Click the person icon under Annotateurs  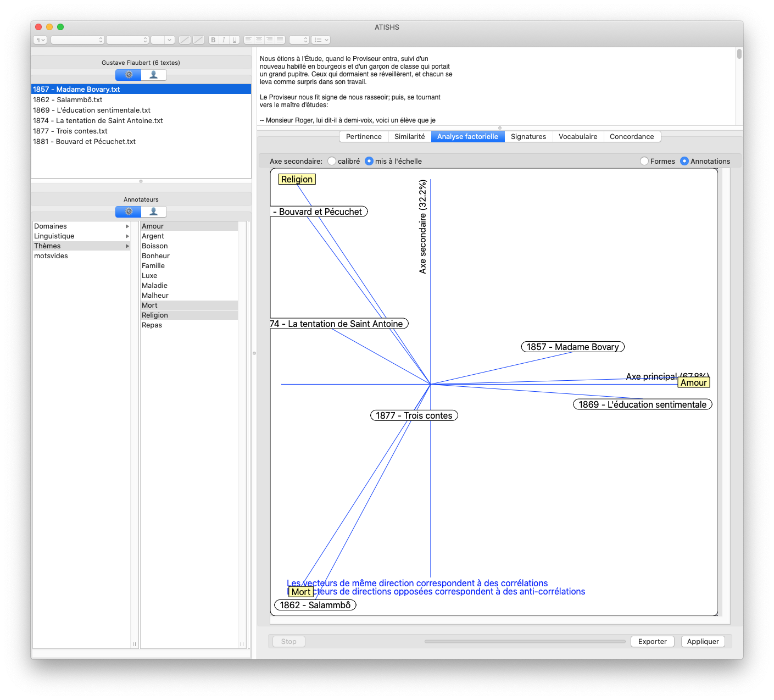(154, 212)
